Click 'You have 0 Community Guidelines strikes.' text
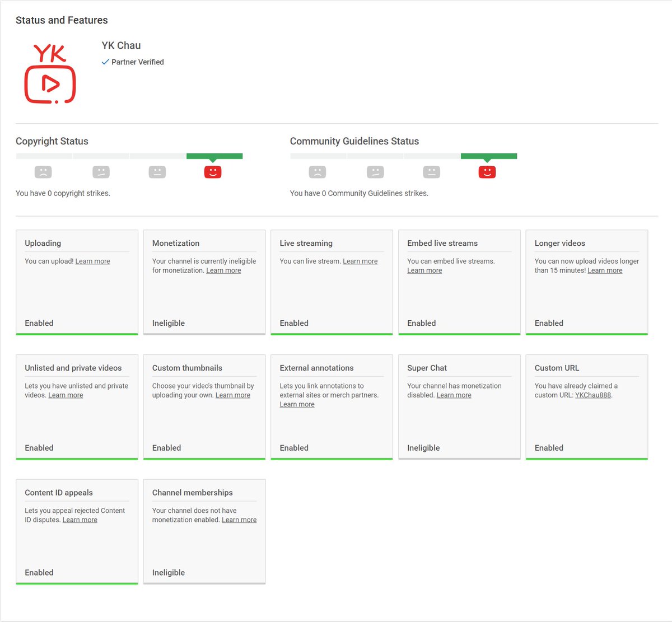672x622 pixels. coord(359,193)
